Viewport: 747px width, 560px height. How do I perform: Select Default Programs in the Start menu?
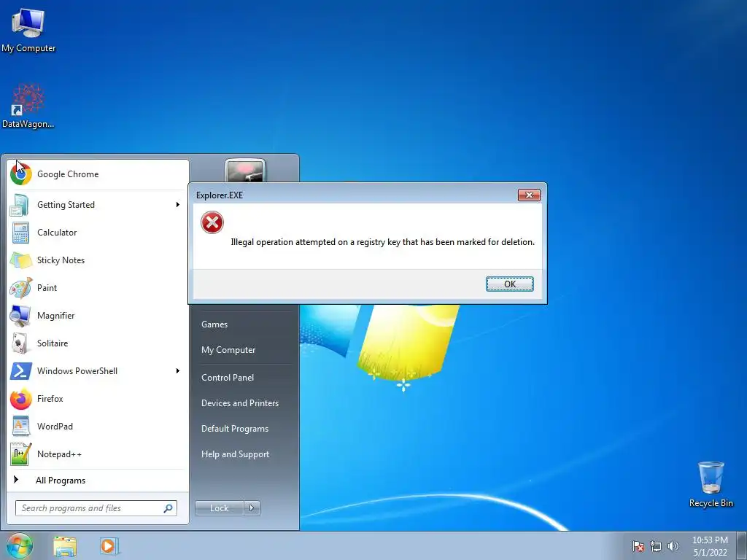pyautogui.click(x=235, y=429)
